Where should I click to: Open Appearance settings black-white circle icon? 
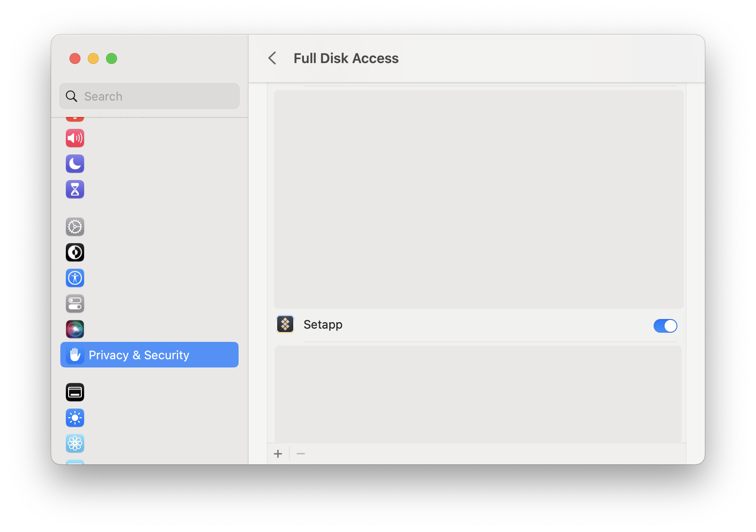point(75,252)
